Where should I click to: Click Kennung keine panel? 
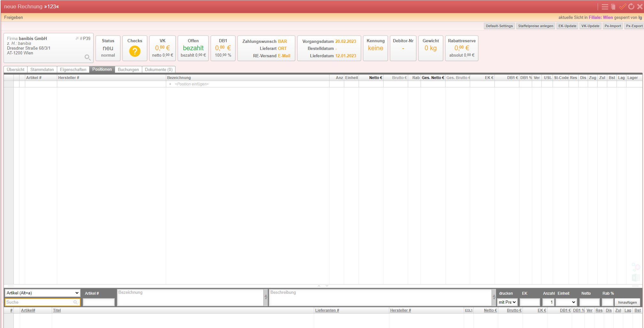376,48
